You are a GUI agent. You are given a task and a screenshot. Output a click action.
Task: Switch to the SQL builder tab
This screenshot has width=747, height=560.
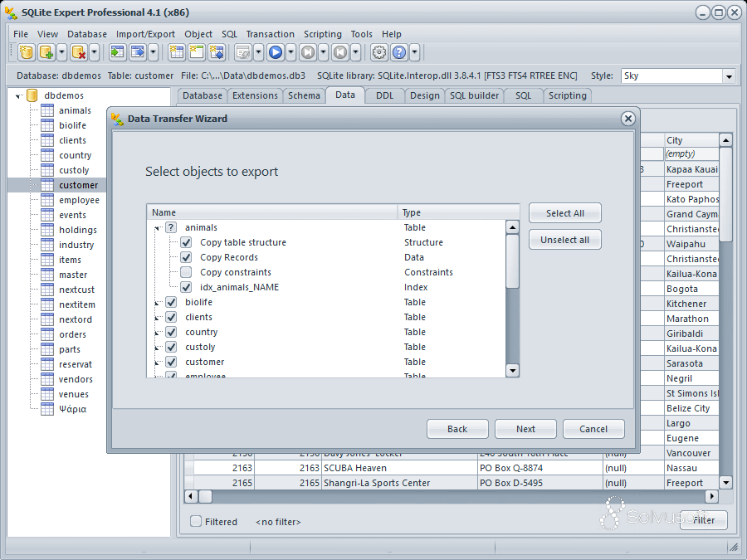pyautogui.click(x=474, y=95)
